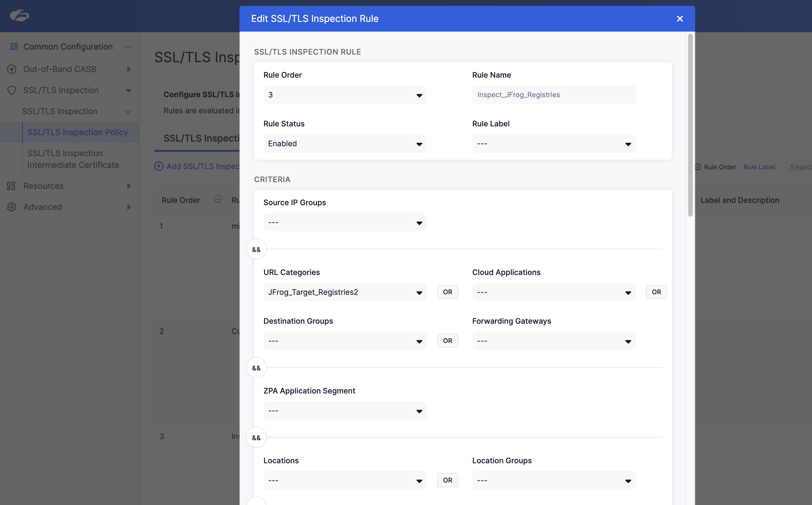
Task: Click the Out-of-Band CASB compass icon
Action: [12, 69]
